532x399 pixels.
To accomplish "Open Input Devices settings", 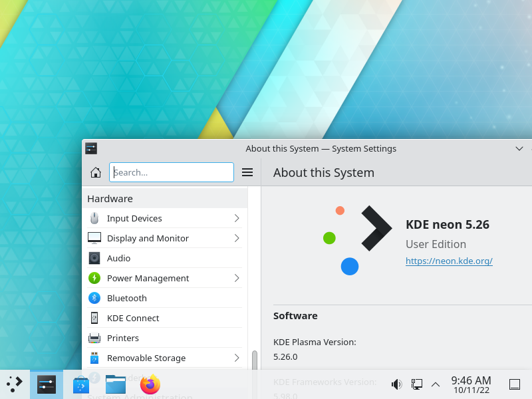I will tap(164, 218).
